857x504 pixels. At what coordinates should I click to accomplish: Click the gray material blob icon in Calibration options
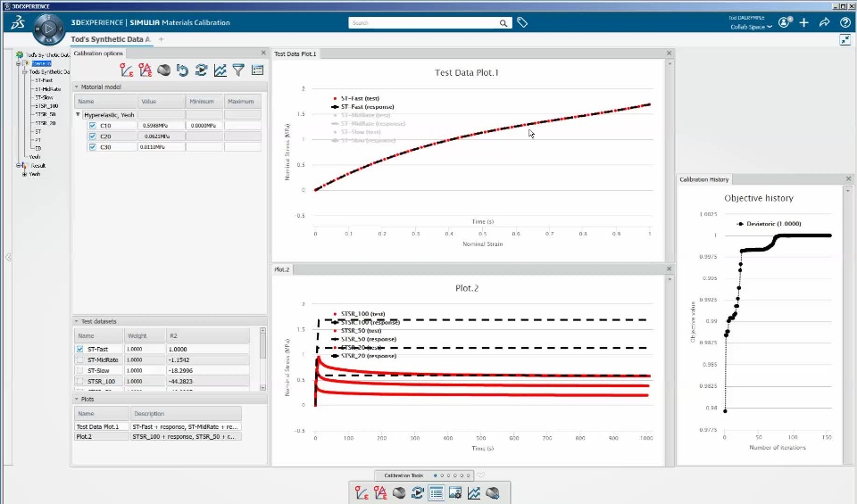(163, 70)
